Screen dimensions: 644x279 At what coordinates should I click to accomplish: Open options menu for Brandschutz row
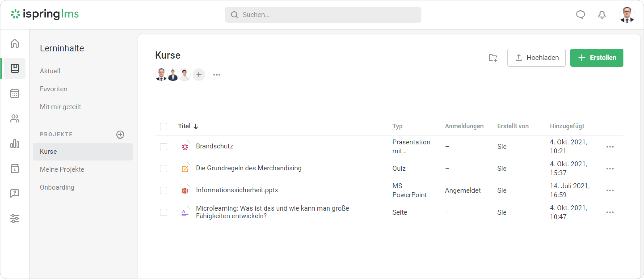tap(610, 147)
